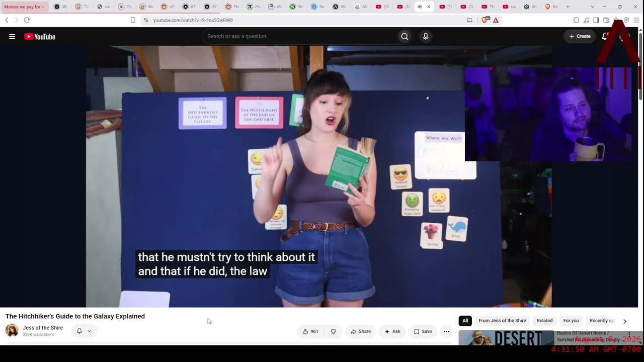Go forward to the next page
644x362 pixels.
click(x=16, y=20)
